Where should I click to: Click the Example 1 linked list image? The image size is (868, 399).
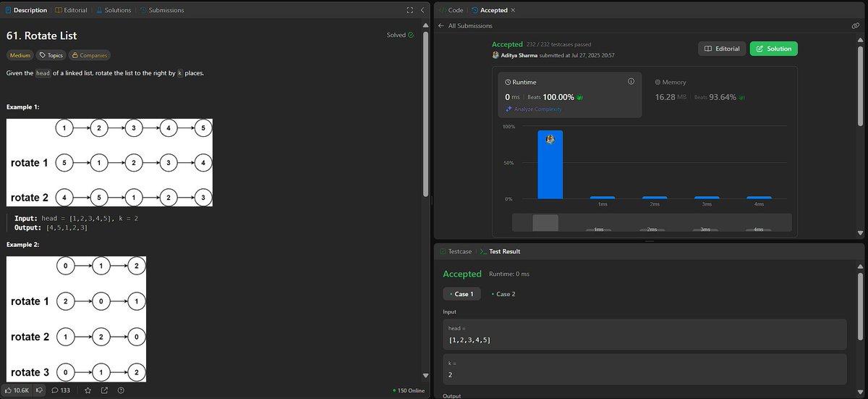(109, 163)
